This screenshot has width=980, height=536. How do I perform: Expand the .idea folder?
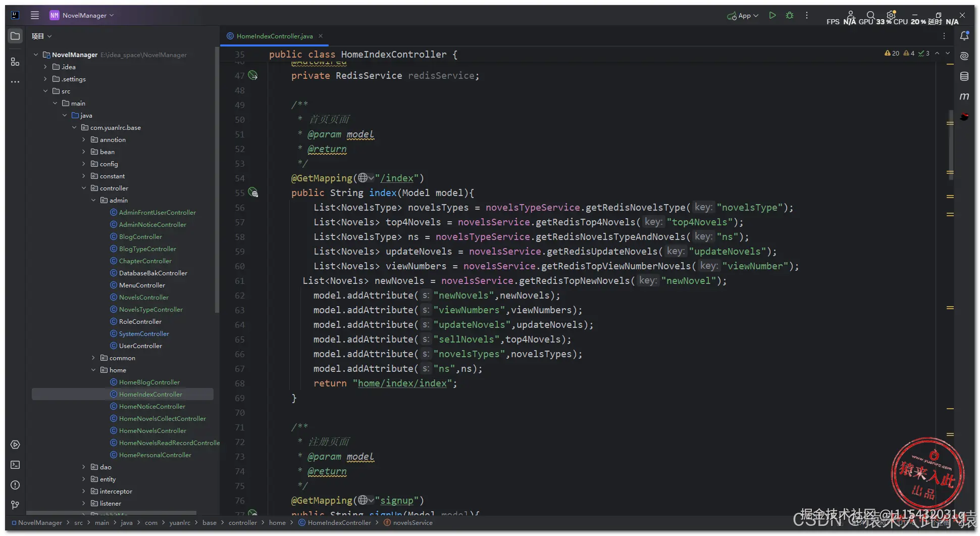[45, 67]
